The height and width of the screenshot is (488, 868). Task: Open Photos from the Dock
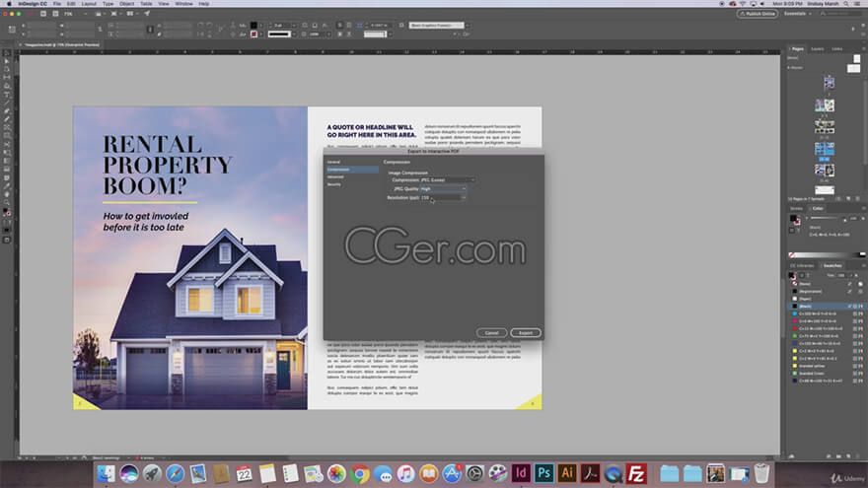(x=336, y=473)
